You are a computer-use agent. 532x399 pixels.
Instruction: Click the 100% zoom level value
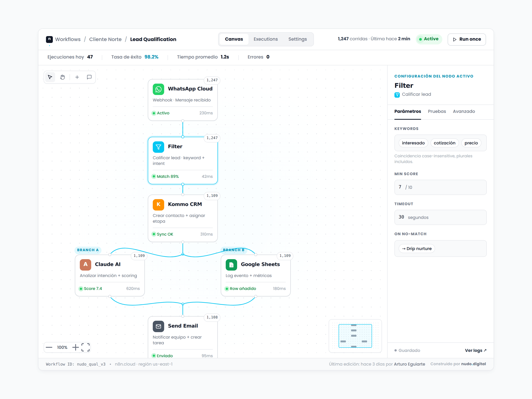point(62,347)
